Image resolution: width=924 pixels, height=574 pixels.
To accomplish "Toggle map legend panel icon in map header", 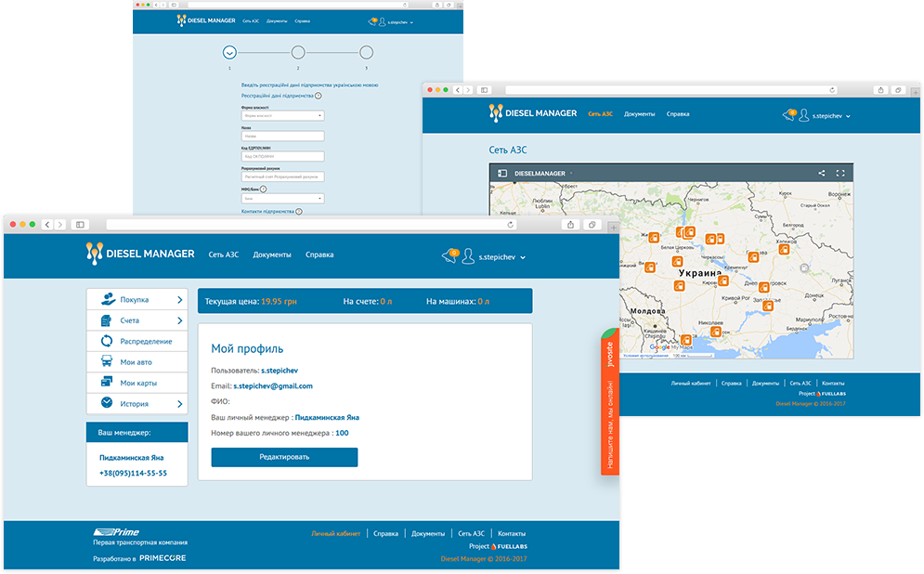I will pyautogui.click(x=502, y=174).
